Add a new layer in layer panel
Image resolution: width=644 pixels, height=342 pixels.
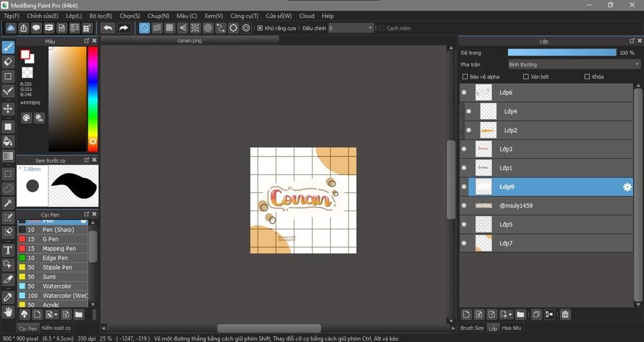(x=466, y=314)
